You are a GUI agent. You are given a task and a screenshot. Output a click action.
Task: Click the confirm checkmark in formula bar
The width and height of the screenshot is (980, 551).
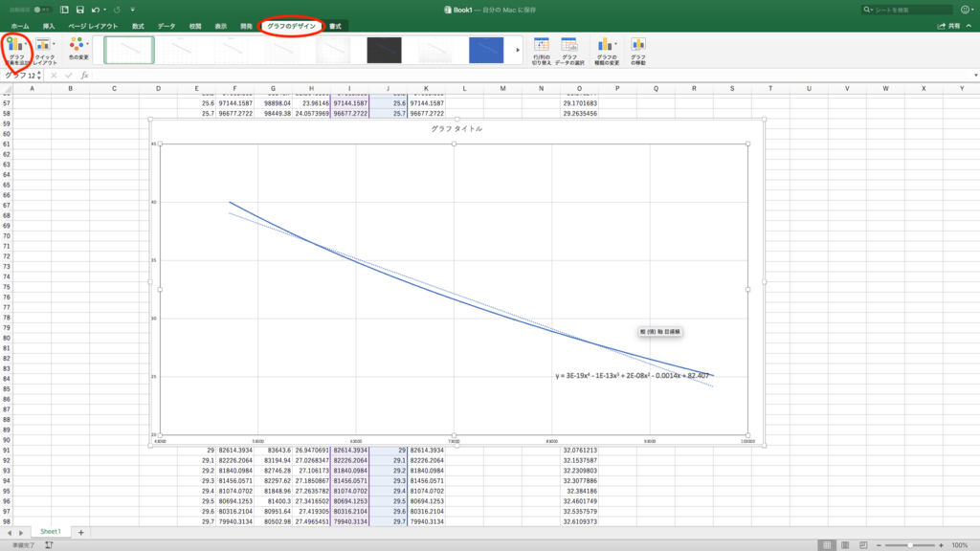(x=69, y=76)
